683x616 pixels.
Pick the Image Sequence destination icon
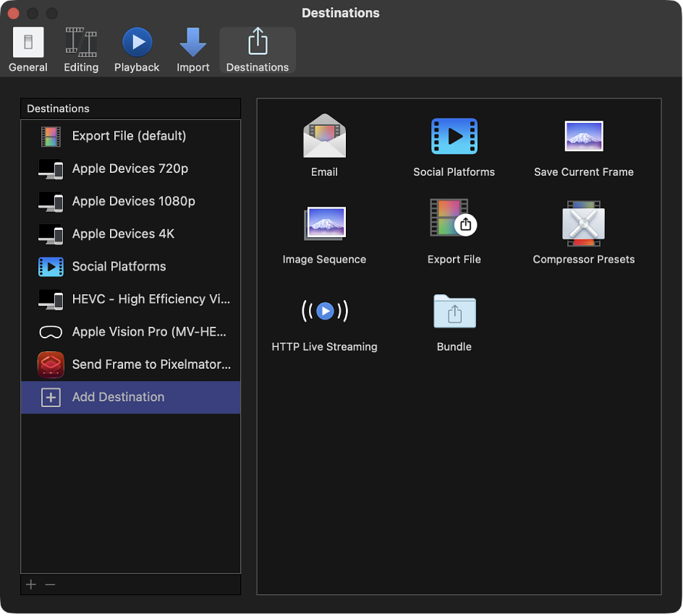[325, 223]
